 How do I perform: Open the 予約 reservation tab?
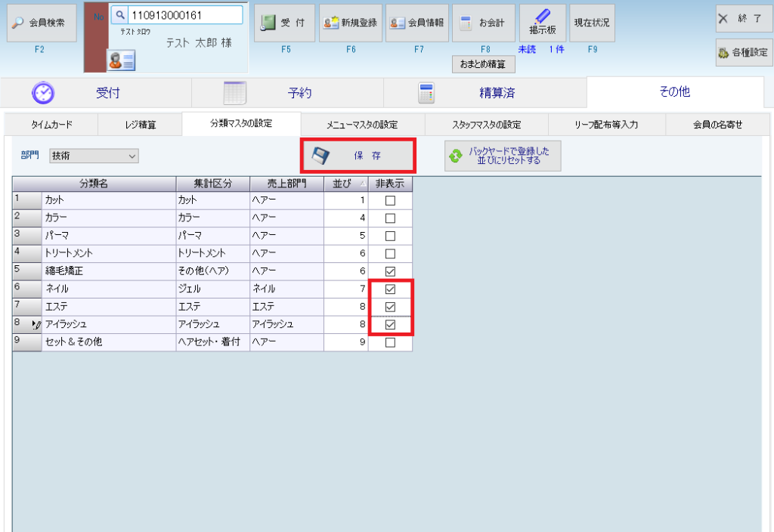(x=287, y=93)
